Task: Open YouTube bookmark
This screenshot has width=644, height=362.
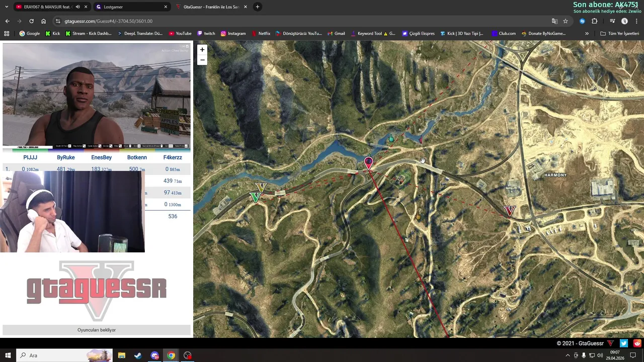Action: 180,34
